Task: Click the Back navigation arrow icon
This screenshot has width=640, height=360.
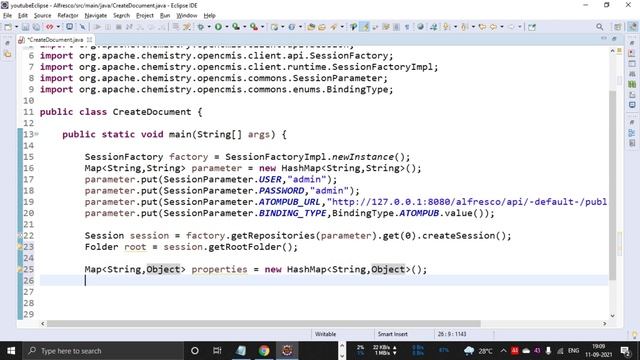Action: point(493,27)
